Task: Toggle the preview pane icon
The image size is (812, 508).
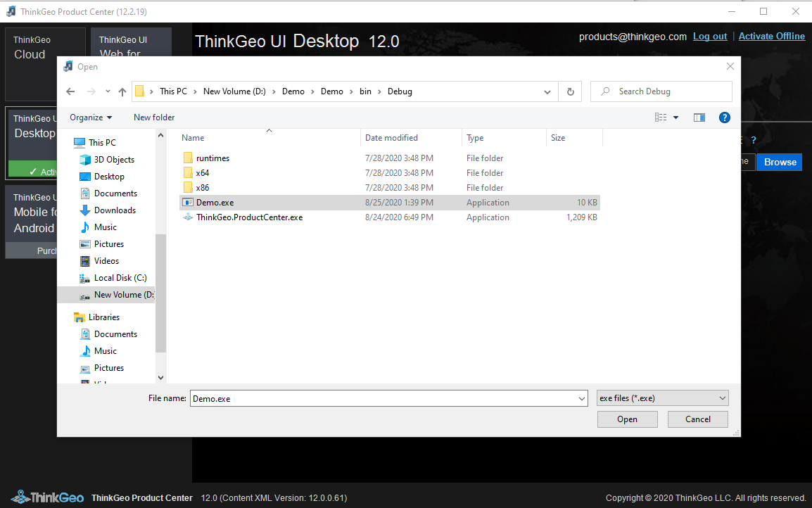Action: click(699, 118)
